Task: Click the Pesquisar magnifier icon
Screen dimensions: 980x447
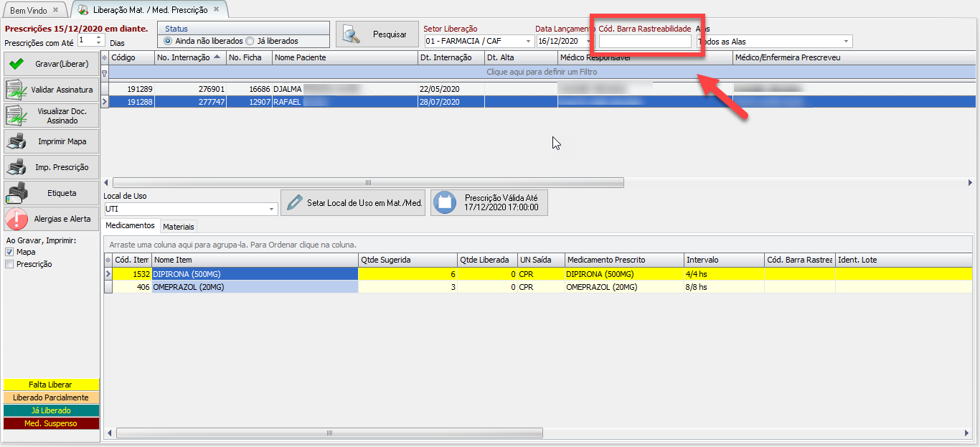Action: click(x=352, y=34)
